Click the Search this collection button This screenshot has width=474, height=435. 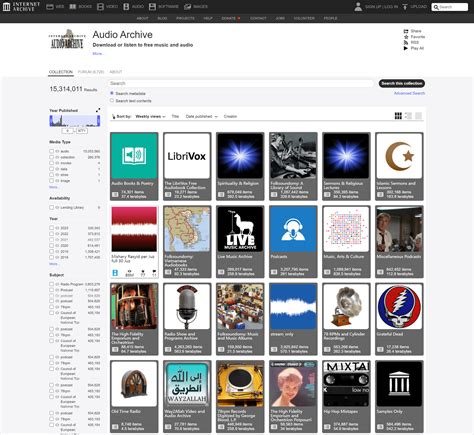[402, 83]
